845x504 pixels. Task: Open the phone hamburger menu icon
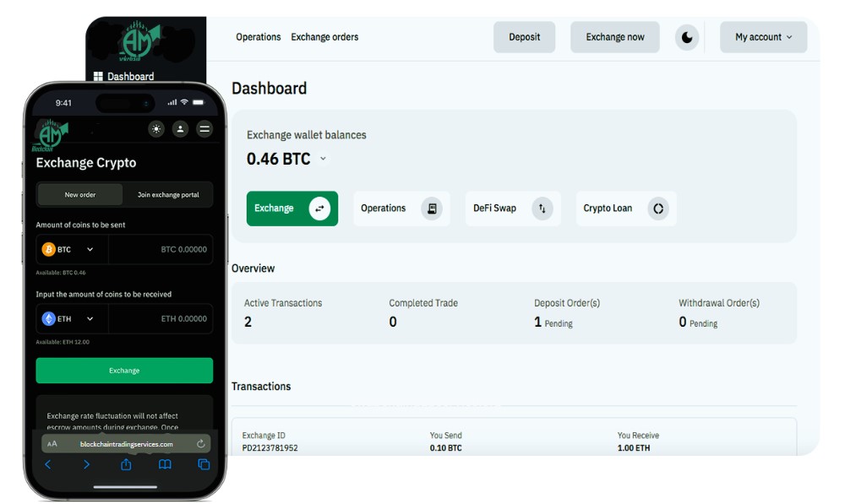[204, 129]
